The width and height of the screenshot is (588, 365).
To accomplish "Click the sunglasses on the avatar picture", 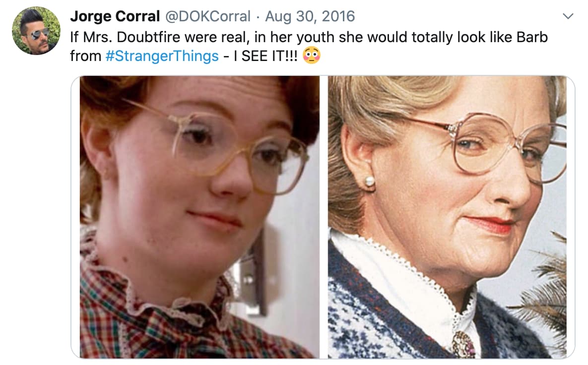I will point(40,34).
